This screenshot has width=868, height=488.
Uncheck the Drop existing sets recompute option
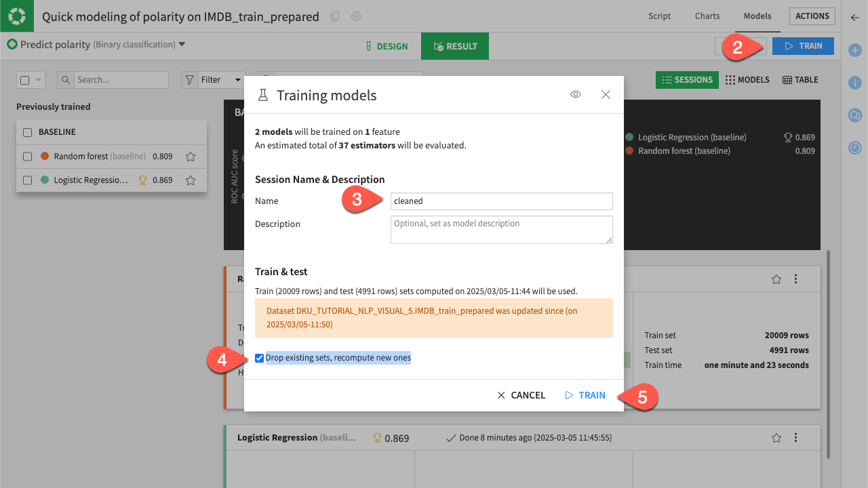(x=259, y=357)
